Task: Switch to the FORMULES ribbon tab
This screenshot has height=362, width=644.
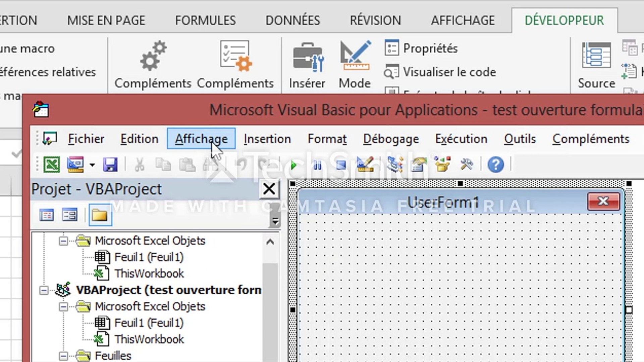Action: click(205, 20)
